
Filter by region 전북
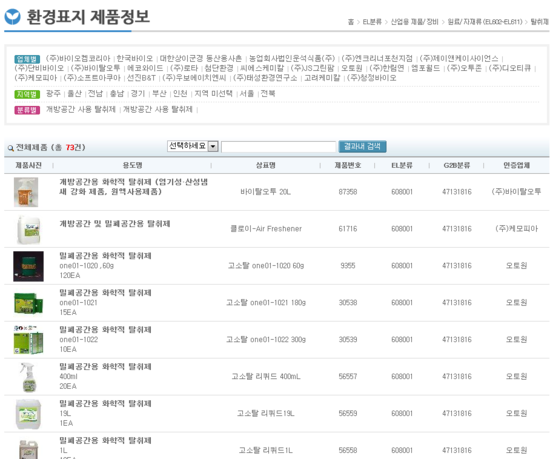[x=268, y=94]
